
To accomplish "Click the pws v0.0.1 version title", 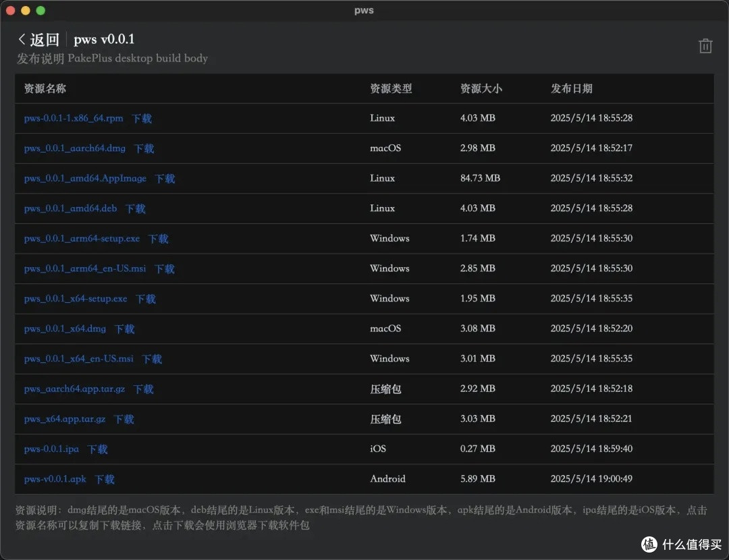I will [x=104, y=40].
